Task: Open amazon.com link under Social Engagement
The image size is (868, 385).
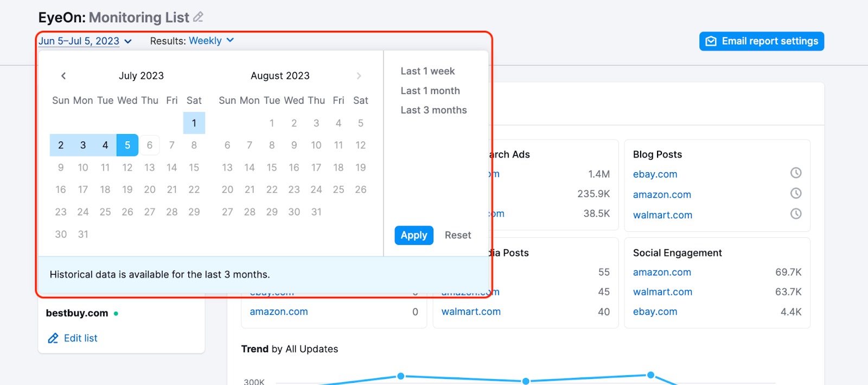Action: (x=661, y=272)
